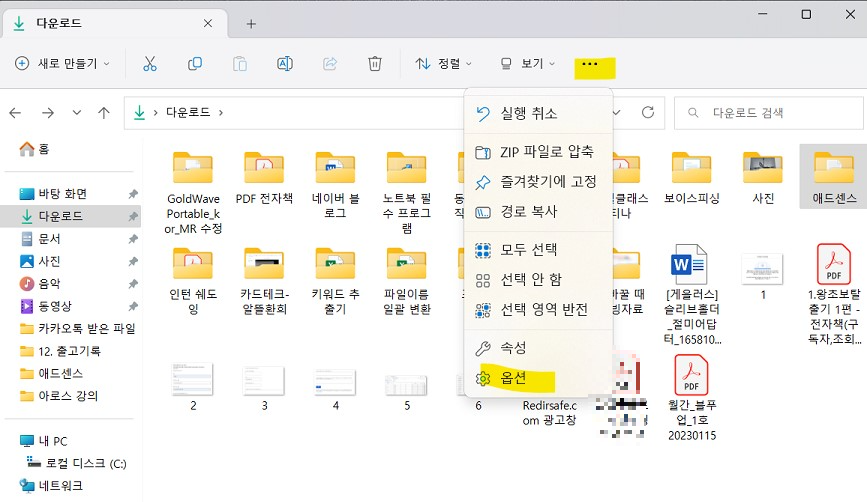Open the 보기 view dropdown

[x=527, y=64]
